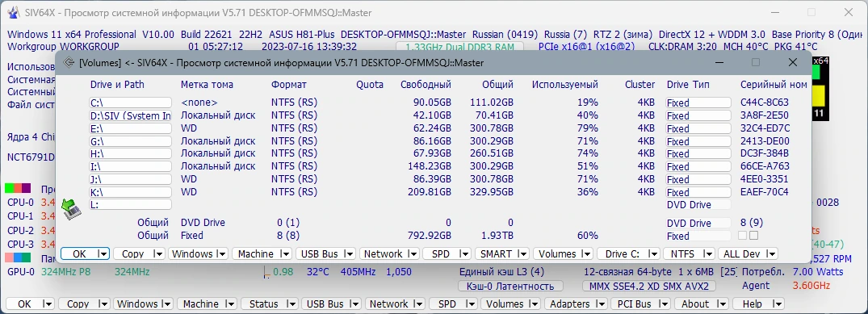Click the 'Используемый' column header
Screen dimensions: 868x314
click(x=564, y=85)
